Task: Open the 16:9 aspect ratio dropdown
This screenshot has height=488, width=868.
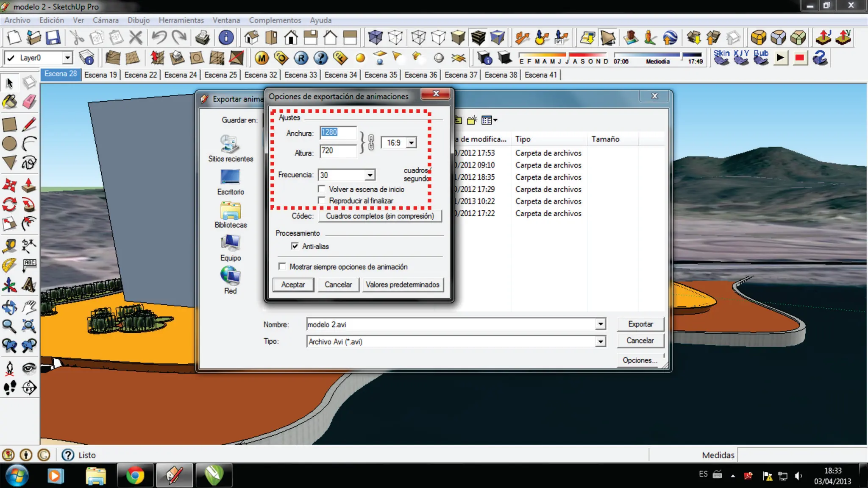Action: tap(411, 143)
